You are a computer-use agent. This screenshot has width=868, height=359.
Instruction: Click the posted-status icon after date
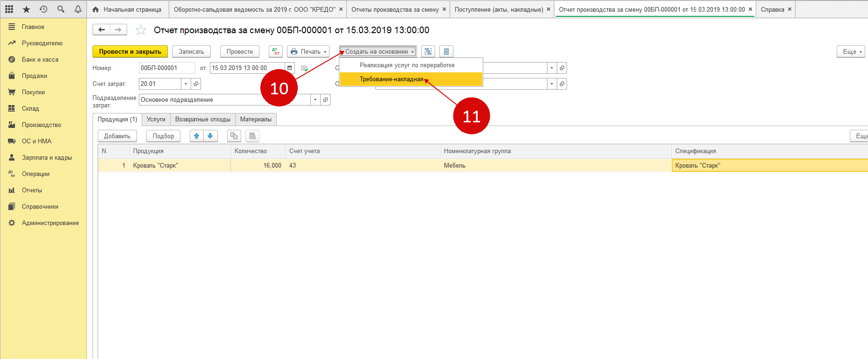[304, 68]
